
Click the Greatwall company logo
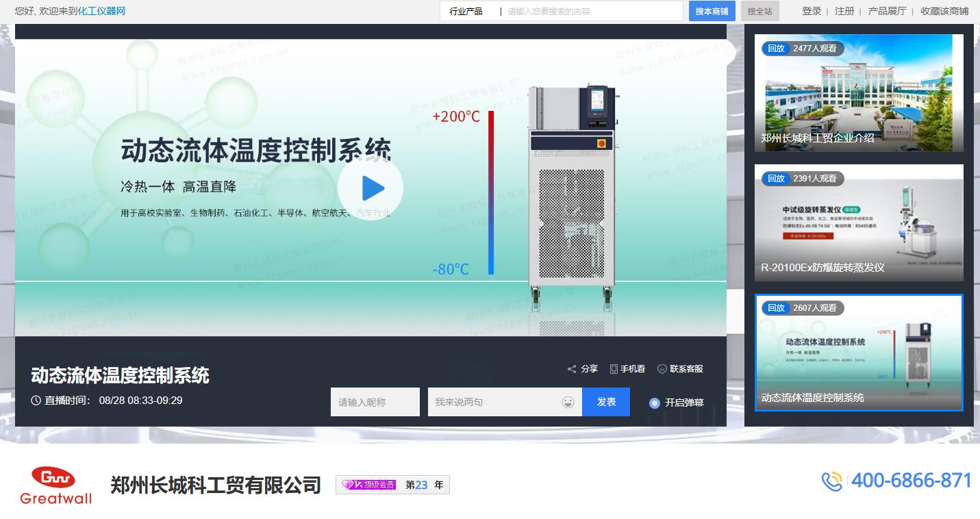click(x=56, y=485)
